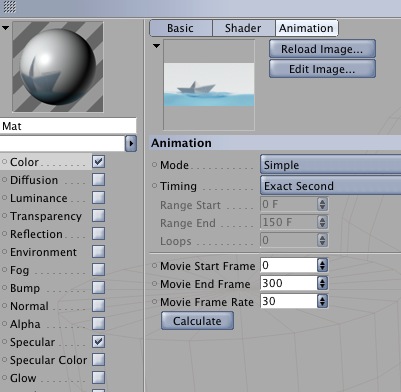This screenshot has width=401, height=392.
Task: Enable the Normal channel checkbox
Action: [99, 306]
